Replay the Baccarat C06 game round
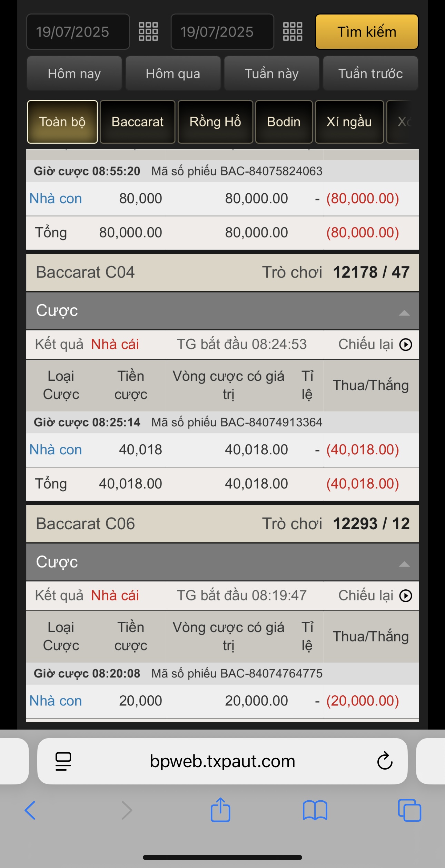This screenshot has height=868, width=445. 405,596
